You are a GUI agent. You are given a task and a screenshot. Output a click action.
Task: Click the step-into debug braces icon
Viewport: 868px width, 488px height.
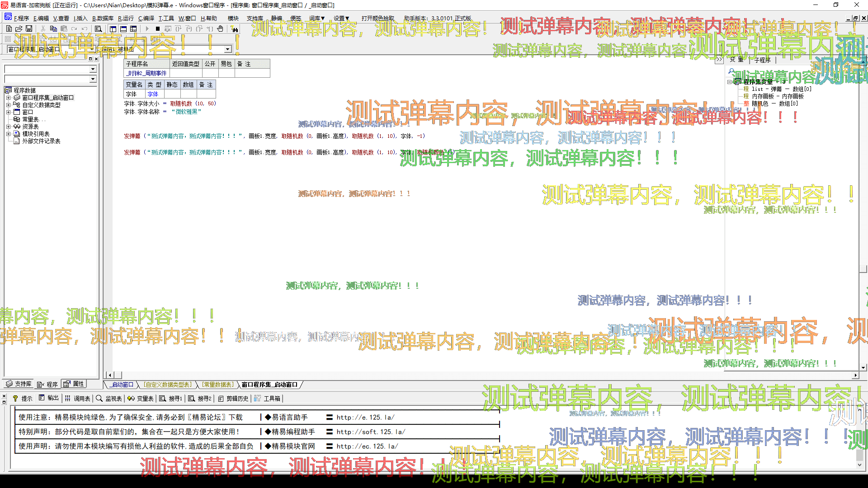coord(189,28)
